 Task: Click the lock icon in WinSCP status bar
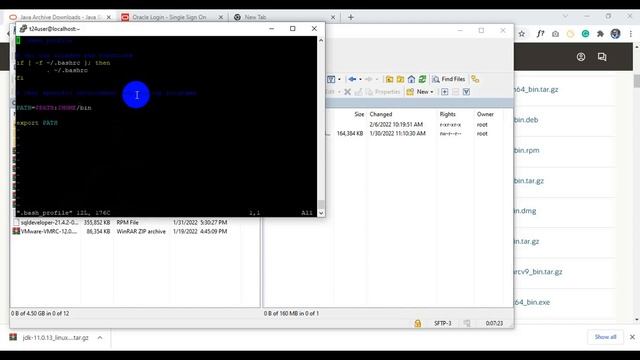tap(418, 323)
